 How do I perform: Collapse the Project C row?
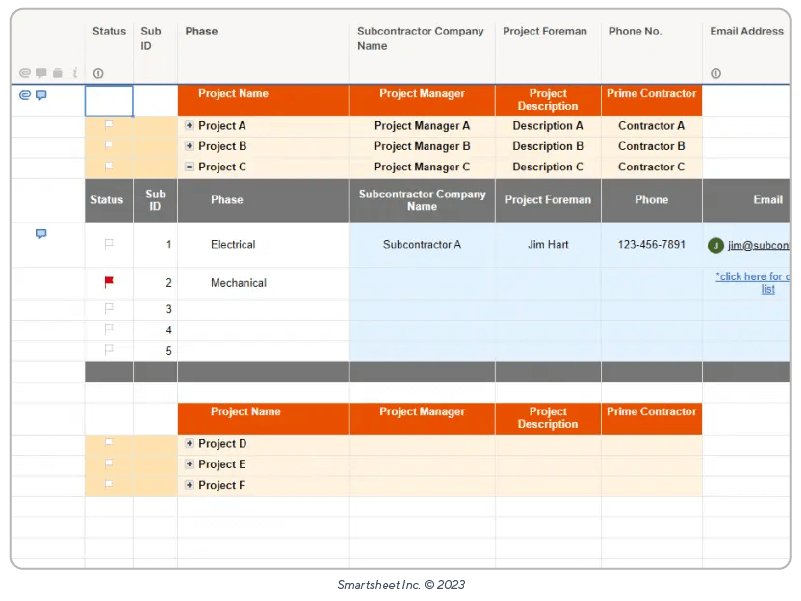(x=189, y=167)
